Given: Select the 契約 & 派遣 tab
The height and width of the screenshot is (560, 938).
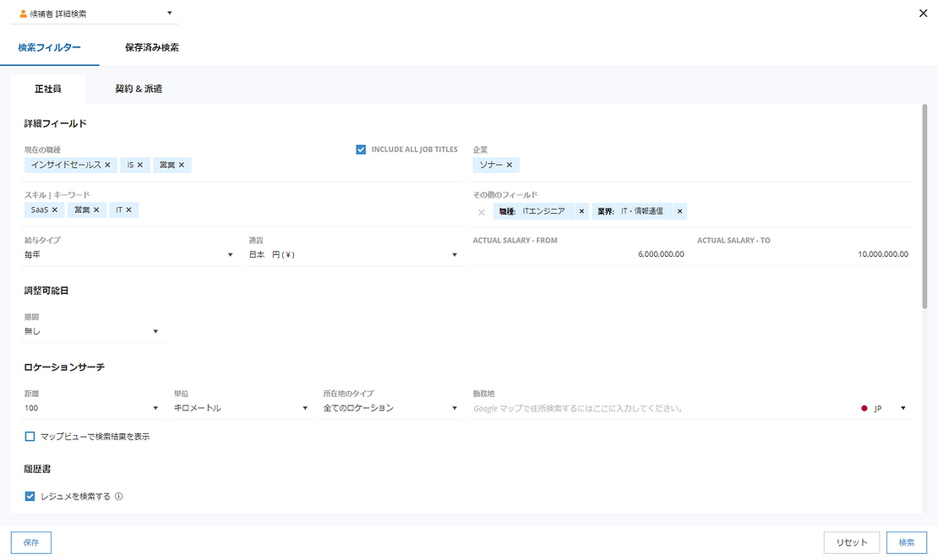Looking at the screenshot, I should click(139, 89).
